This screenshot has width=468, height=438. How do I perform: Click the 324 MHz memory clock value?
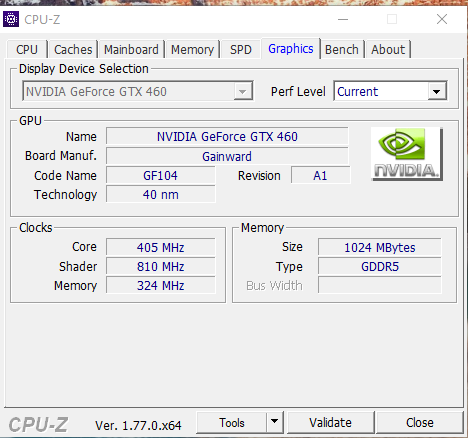coord(160,286)
